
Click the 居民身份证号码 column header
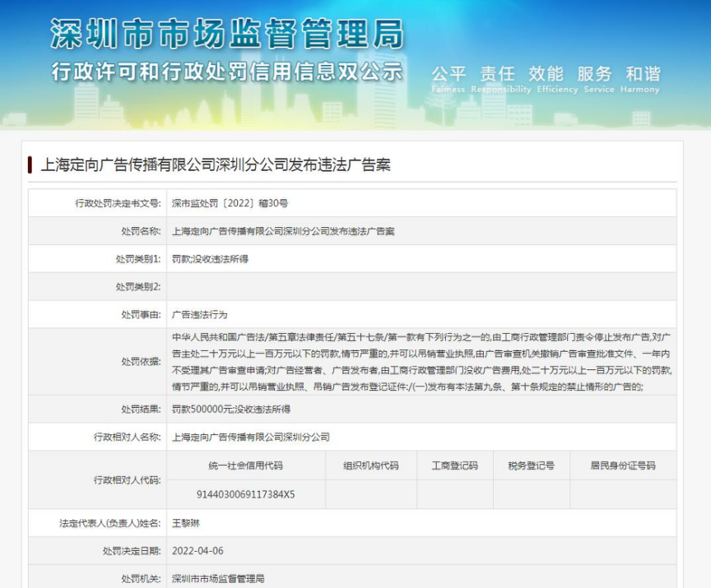pyautogui.click(x=623, y=465)
